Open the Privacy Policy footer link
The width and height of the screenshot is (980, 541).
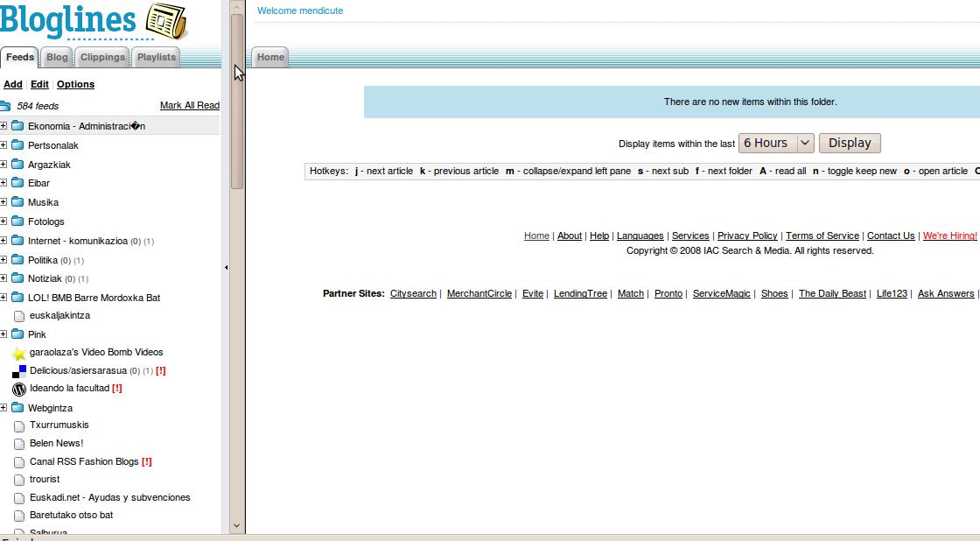point(746,235)
